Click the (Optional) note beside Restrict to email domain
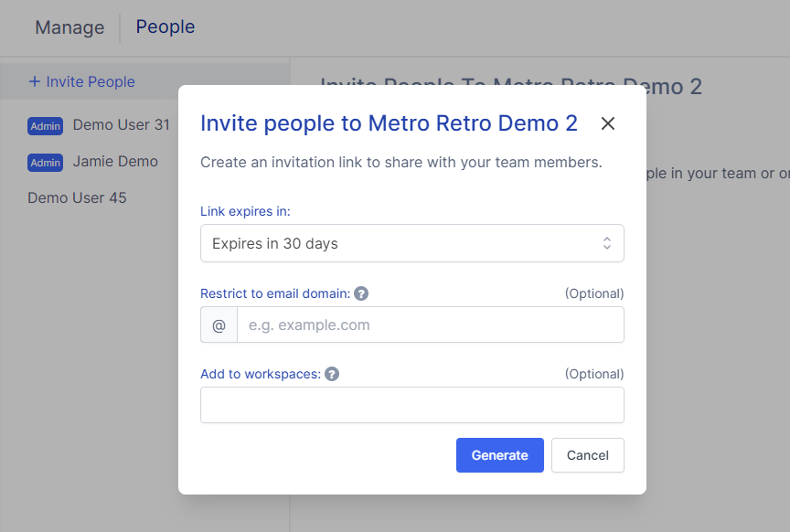 pyautogui.click(x=594, y=293)
